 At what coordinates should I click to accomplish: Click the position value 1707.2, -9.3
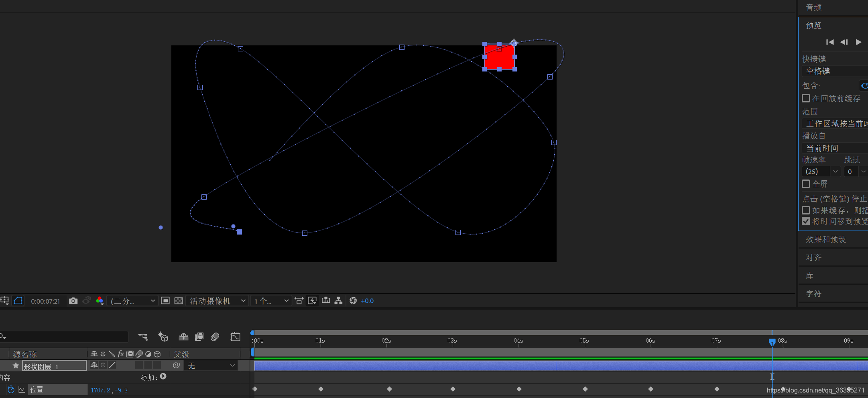109,390
